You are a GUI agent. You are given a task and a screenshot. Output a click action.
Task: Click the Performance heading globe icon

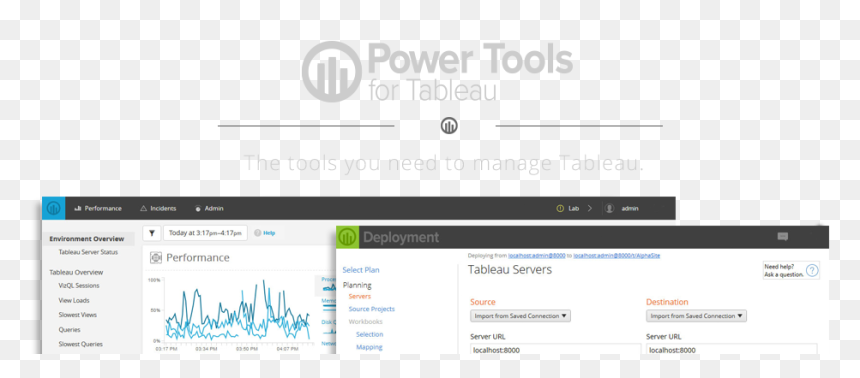(156, 257)
